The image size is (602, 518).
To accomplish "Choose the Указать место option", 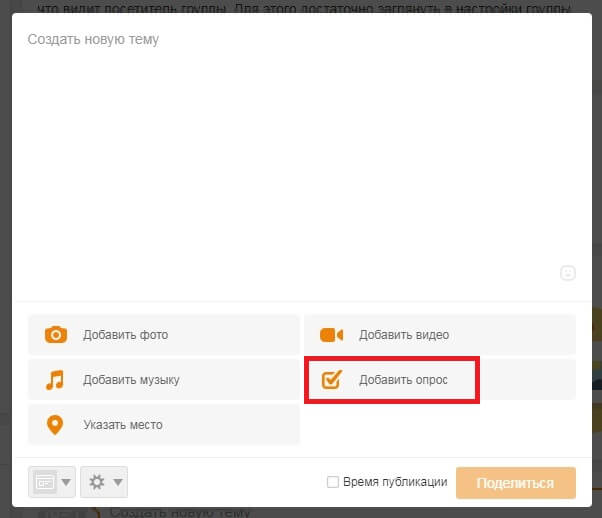I will (122, 425).
